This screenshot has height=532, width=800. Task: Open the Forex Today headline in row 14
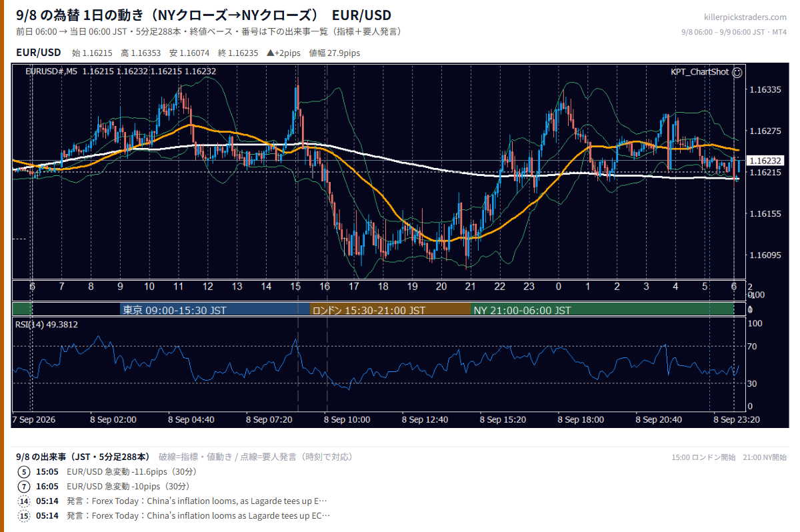(x=197, y=501)
